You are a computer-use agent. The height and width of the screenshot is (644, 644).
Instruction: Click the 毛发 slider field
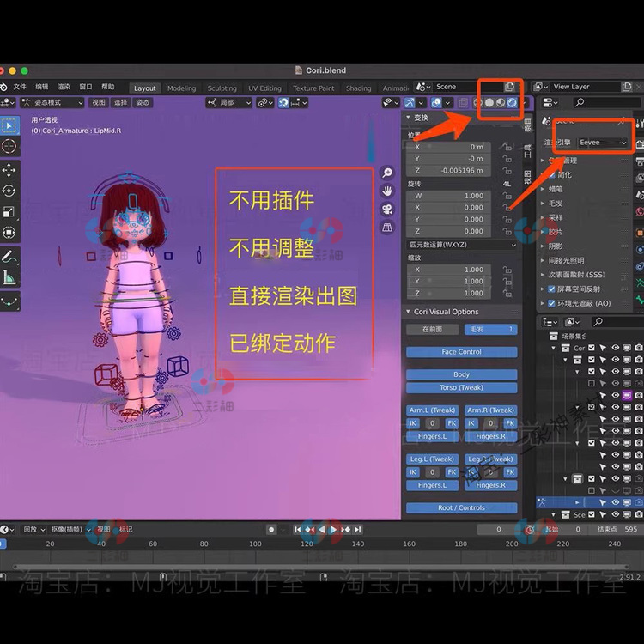490,329
